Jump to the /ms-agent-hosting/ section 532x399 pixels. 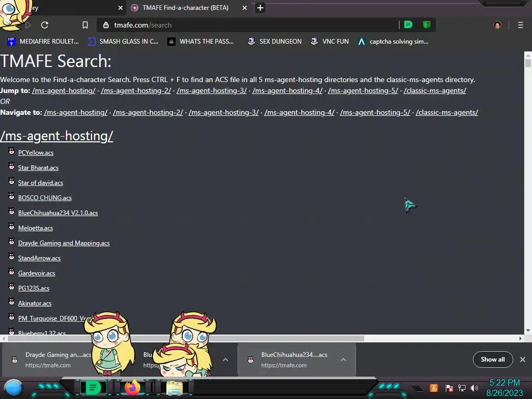point(64,90)
